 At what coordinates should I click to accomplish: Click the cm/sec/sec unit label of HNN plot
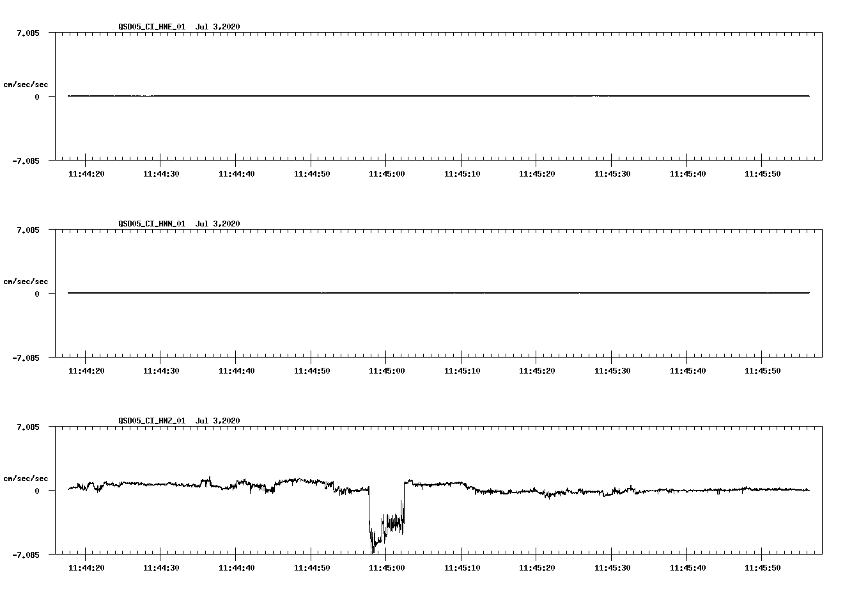26,281
